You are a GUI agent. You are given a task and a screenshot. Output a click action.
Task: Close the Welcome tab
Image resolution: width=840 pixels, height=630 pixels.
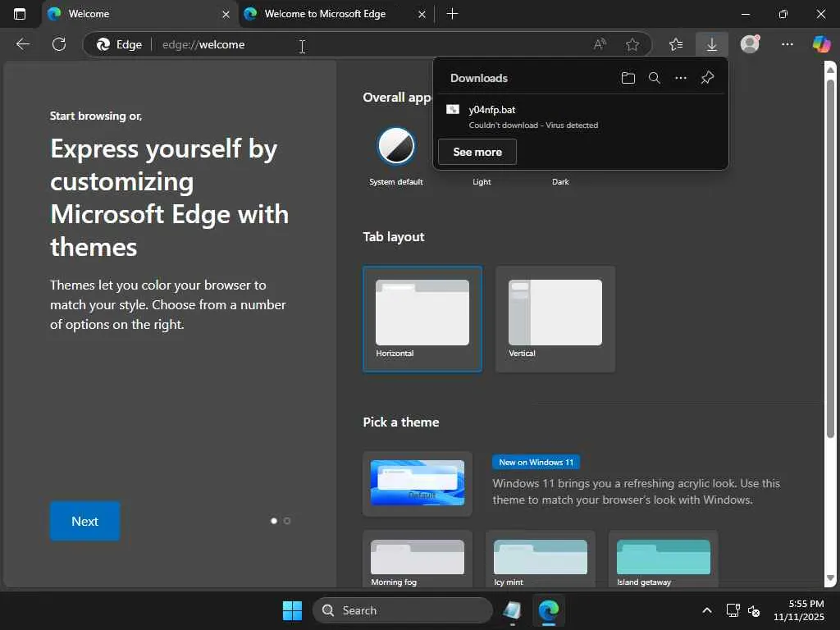click(x=226, y=15)
